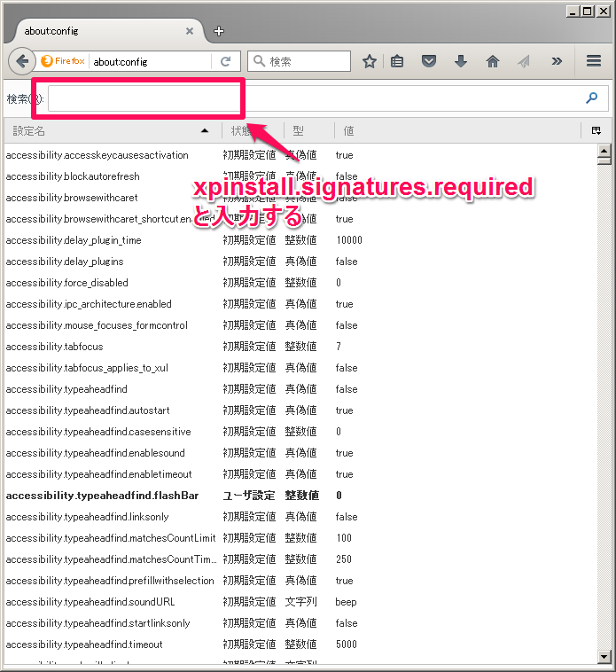The image size is (616, 672).
Task: Click the value 5000
Action: [347, 645]
